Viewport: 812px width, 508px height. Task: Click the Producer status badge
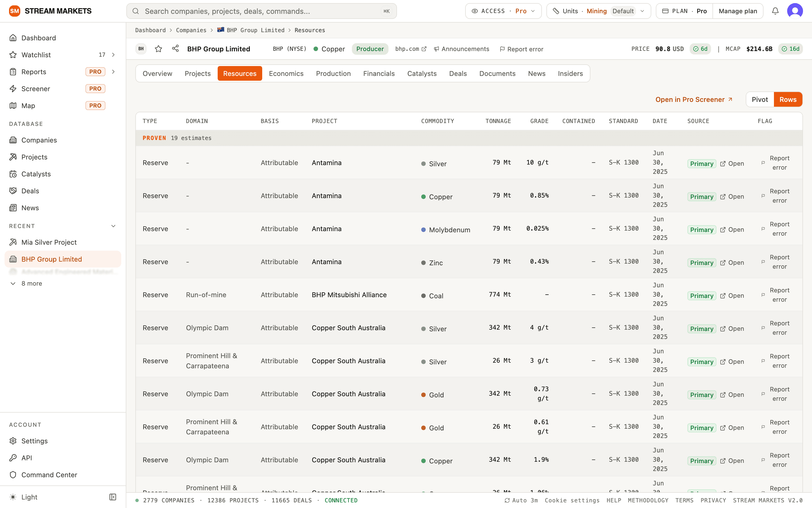click(x=370, y=49)
